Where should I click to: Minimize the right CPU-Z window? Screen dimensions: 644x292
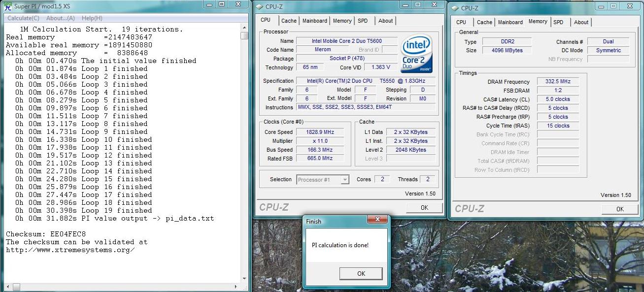click(601, 6)
